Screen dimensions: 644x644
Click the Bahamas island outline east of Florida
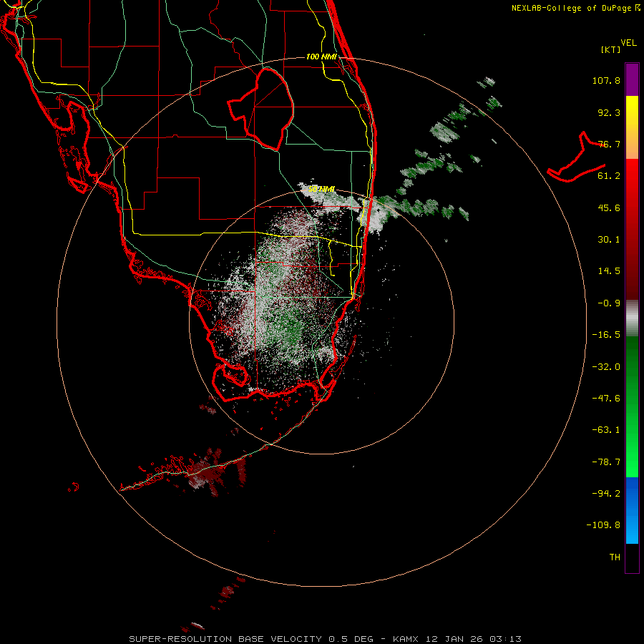point(576,157)
